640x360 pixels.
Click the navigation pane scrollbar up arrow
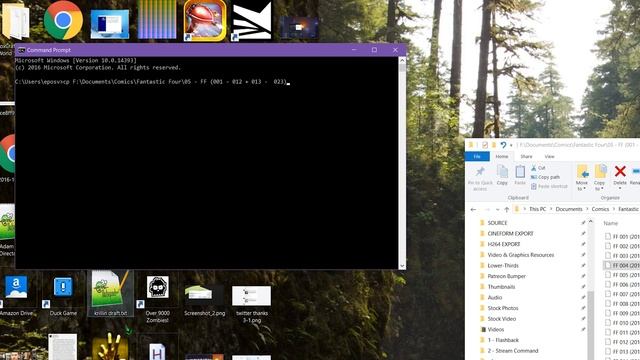(x=591, y=221)
